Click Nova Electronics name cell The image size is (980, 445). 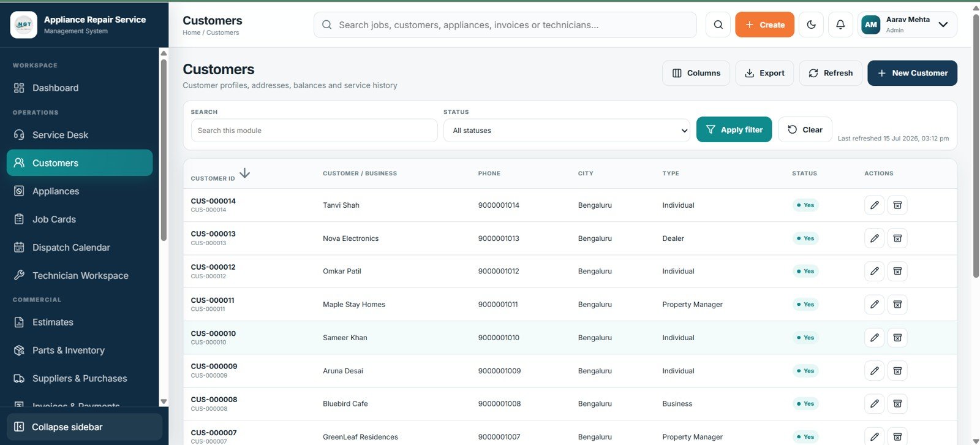[350, 238]
